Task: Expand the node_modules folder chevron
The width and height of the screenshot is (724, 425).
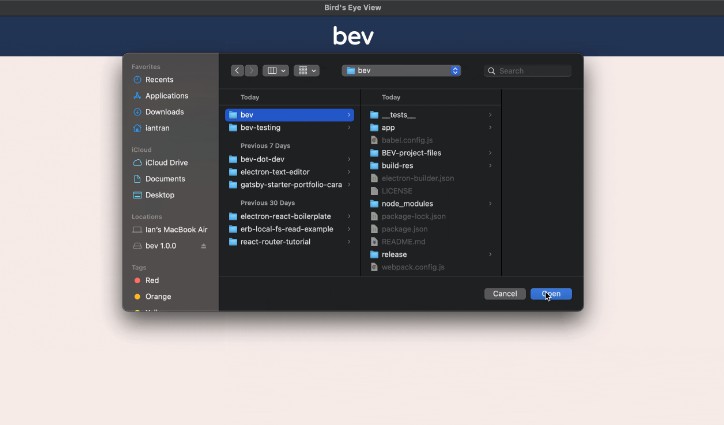Action: pyautogui.click(x=490, y=204)
